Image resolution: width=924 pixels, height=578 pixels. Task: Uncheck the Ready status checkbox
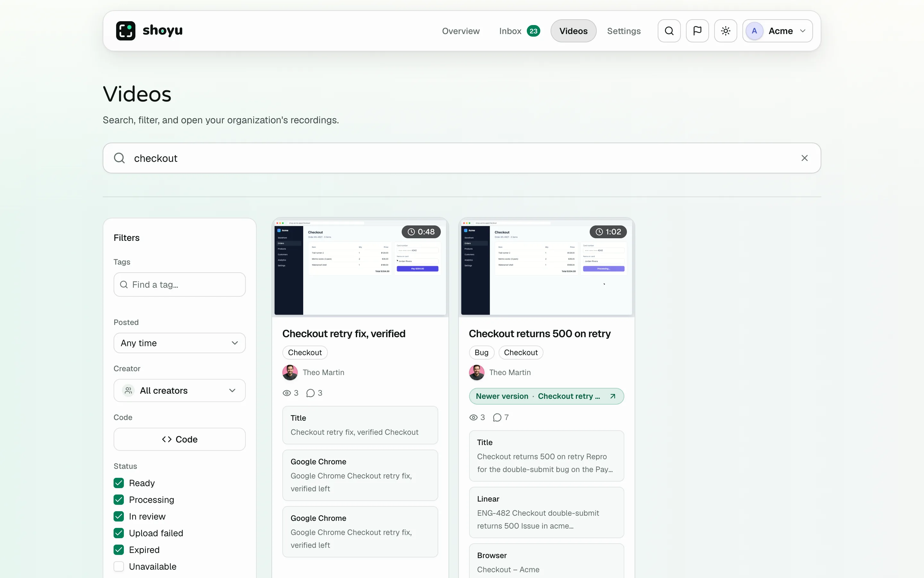119,483
